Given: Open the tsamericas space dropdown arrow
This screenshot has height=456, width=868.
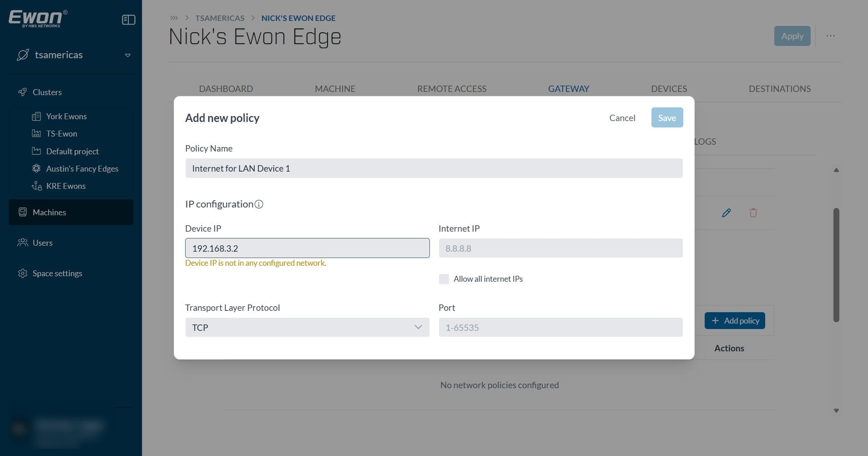Looking at the screenshot, I should tap(128, 56).
